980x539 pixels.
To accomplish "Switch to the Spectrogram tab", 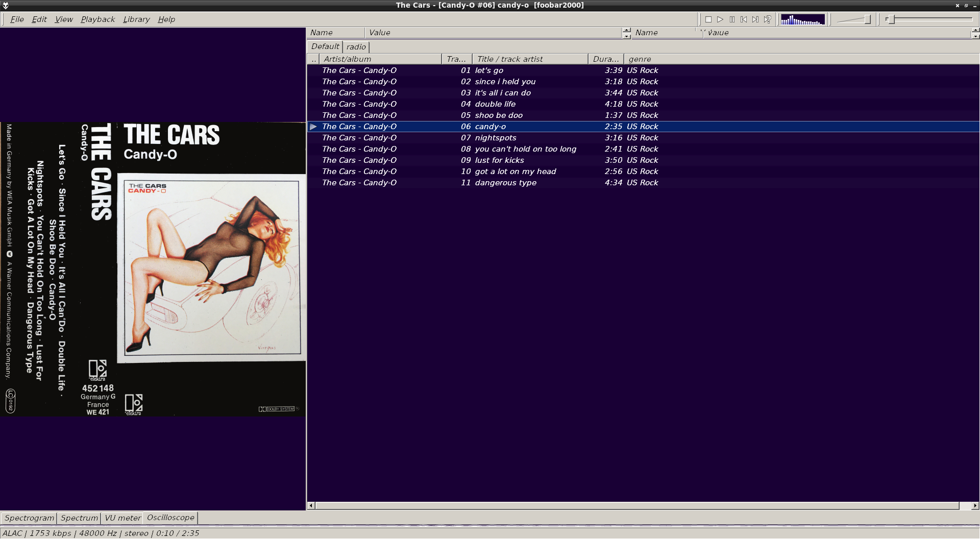I will [x=29, y=518].
